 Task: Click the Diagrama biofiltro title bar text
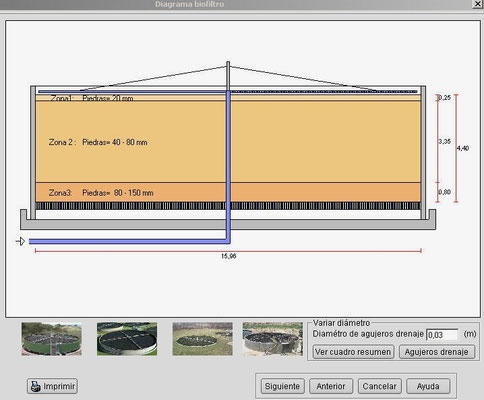point(189,4)
